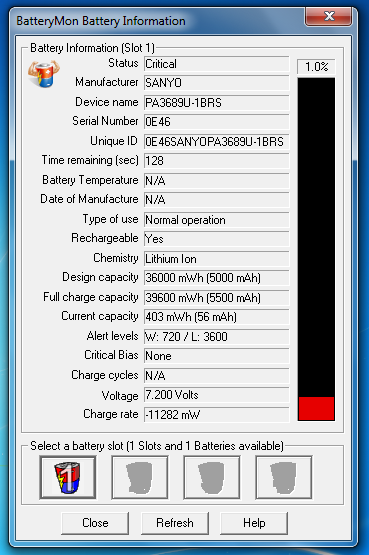This screenshot has height=555, width=369.
Task: Click the Status field showing Critical
Action: tap(217, 64)
